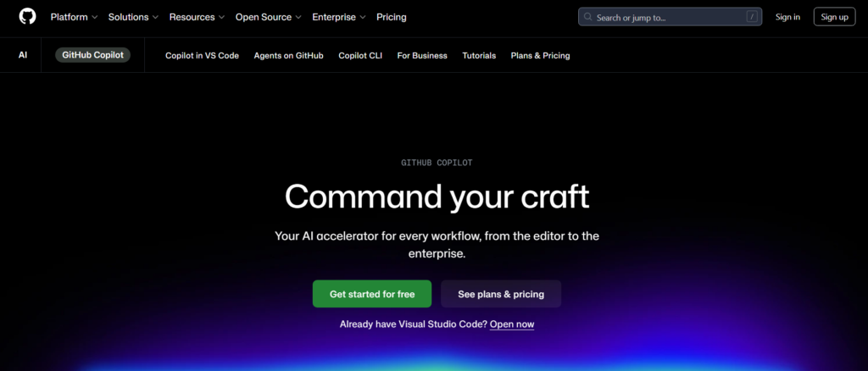Screen dimensions: 868x371
Task: Expand the Solutions dropdown menu
Action: point(133,17)
